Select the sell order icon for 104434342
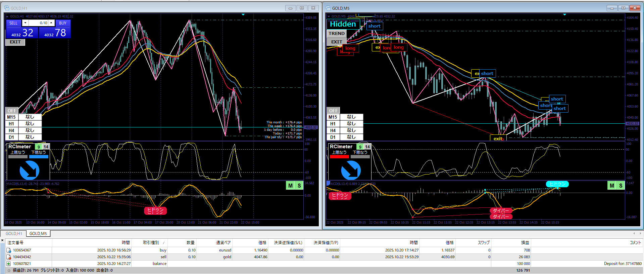The image size is (644, 274). 9,257
